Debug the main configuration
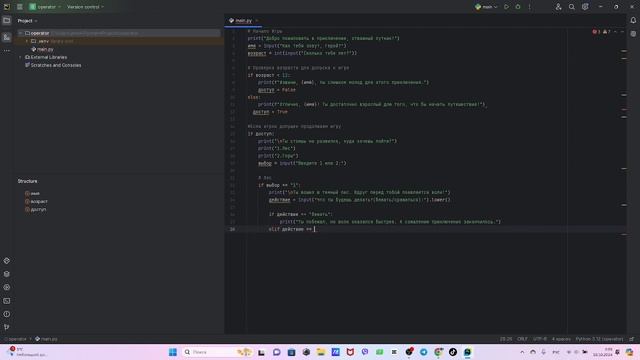 [x=518, y=7]
